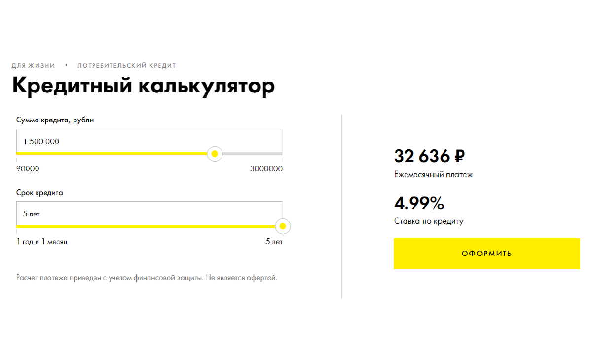Click the minimum amount label 90000
The image size is (592, 364).
coord(28,168)
